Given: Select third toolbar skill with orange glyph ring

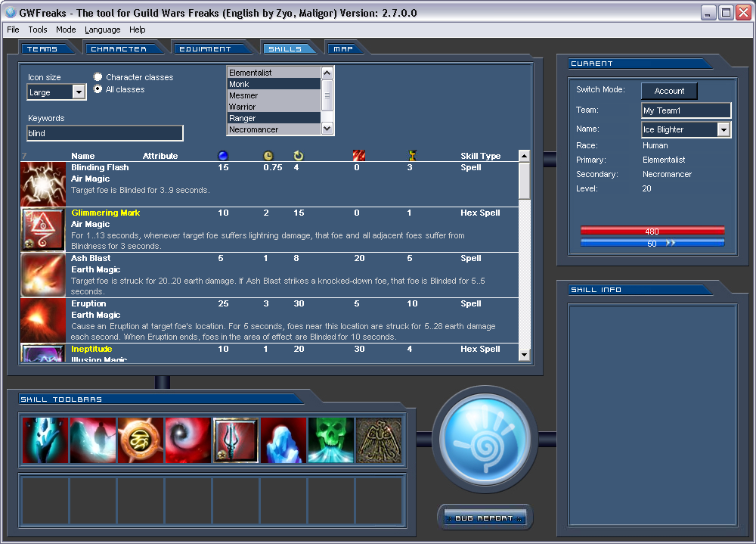Looking at the screenshot, I should tap(141, 440).
